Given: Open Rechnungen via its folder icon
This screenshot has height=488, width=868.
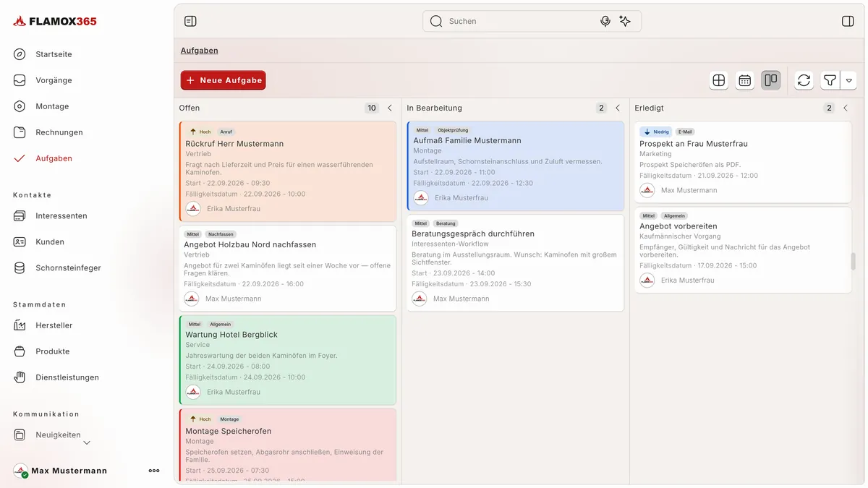Looking at the screenshot, I should pyautogui.click(x=20, y=132).
